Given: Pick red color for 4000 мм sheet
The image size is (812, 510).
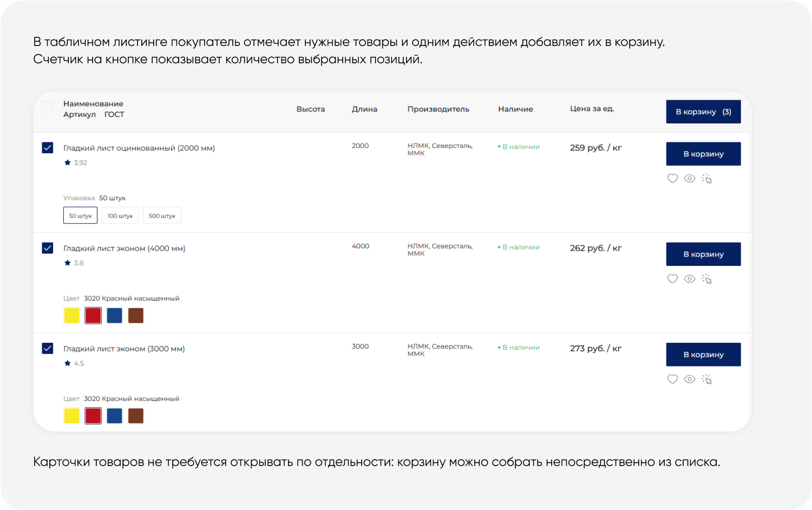Looking at the screenshot, I should [93, 315].
